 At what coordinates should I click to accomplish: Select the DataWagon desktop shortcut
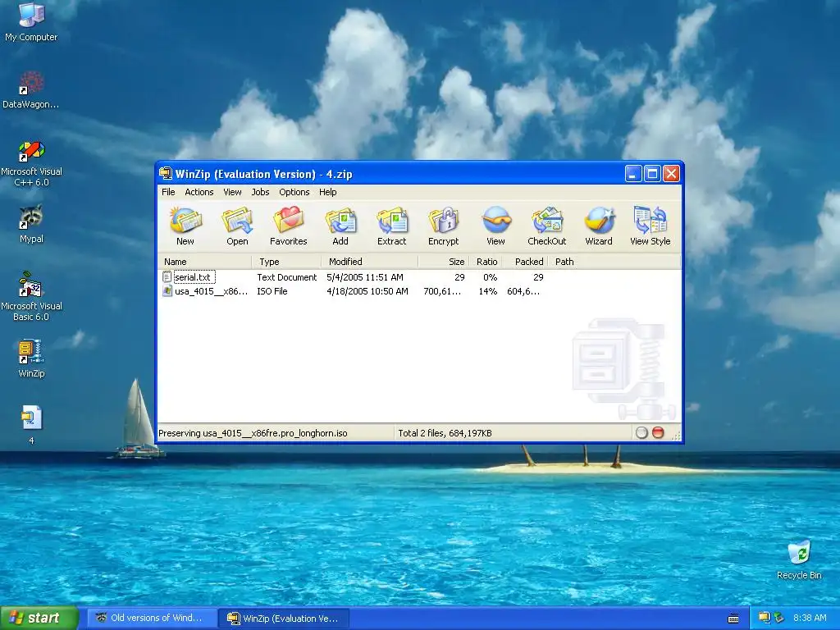tap(31, 89)
